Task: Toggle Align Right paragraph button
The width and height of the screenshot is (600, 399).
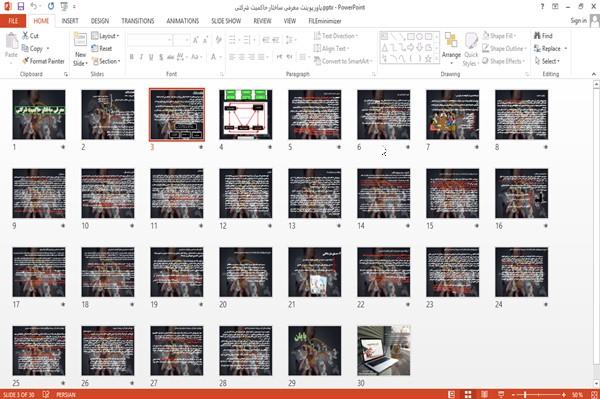Action: (251, 57)
